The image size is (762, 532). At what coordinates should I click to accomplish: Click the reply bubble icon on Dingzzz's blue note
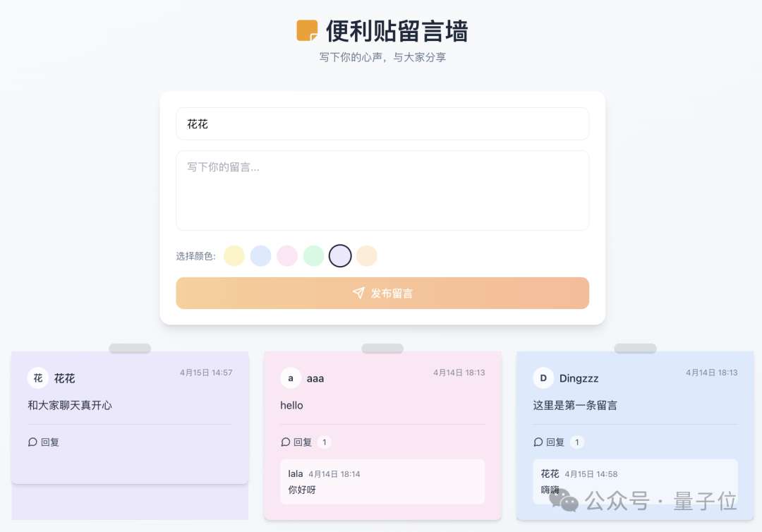pos(538,442)
